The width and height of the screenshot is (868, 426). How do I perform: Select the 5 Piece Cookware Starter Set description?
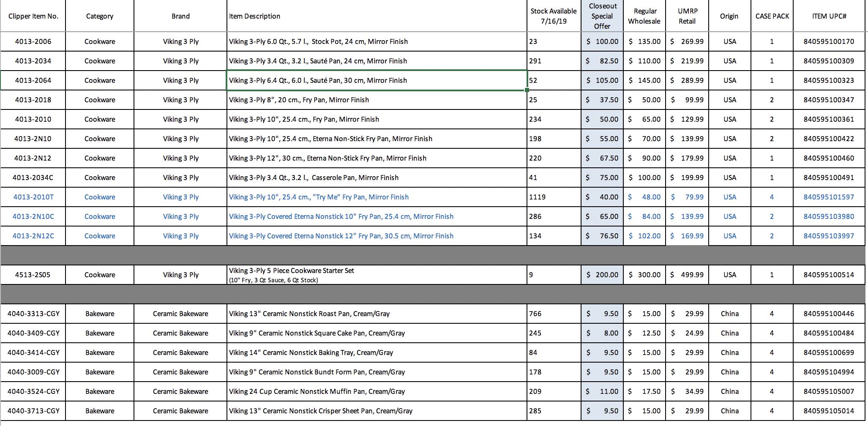(377, 275)
